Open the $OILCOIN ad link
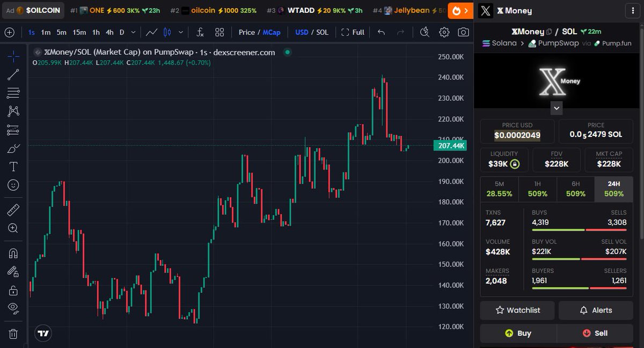This screenshot has height=348, width=644. [x=33, y=10]
